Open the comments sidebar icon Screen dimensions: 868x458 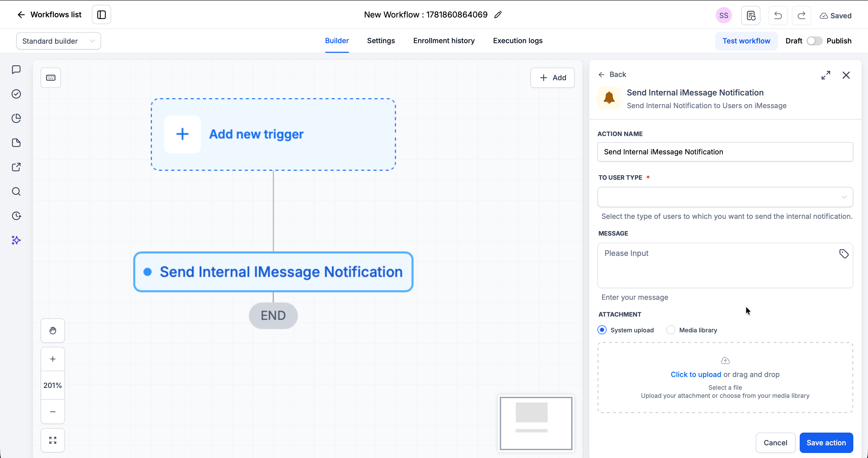pyautogui.click(x=16, y=69)
